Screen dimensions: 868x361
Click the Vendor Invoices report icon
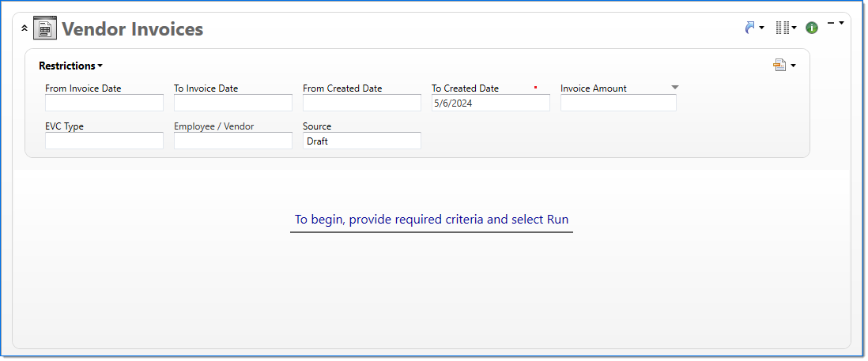pos(45,29)
